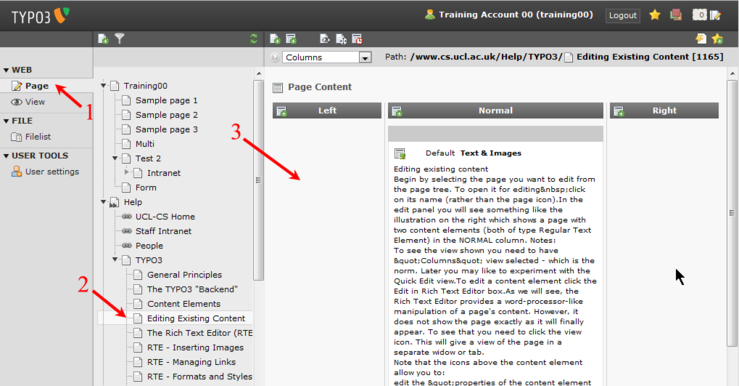Collapse the FILE module section
This screenshot has width=739, height=386.
click(x=6, y=121)
